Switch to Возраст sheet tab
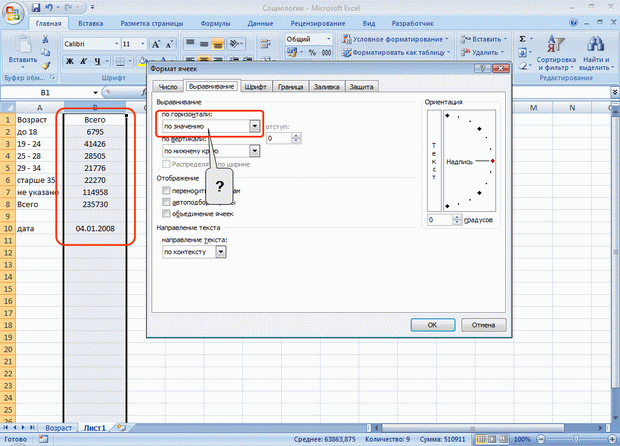620x446 pixels. [x=59, y=428]
